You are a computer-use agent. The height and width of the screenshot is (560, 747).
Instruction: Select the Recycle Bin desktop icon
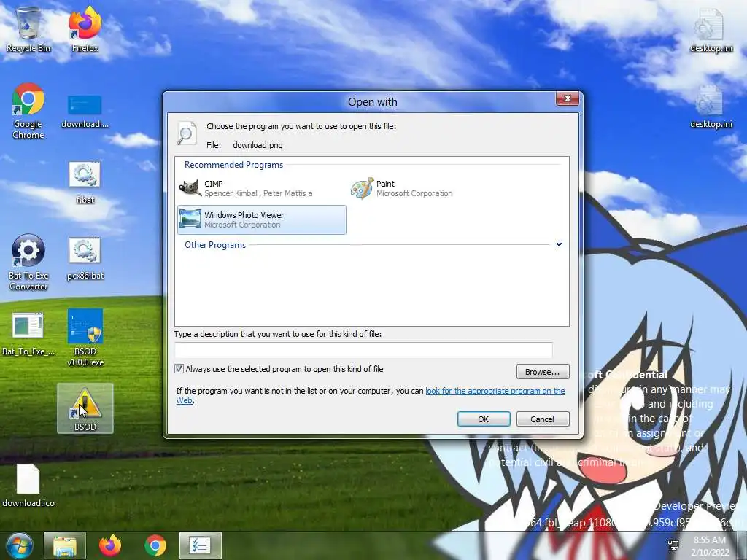pos(28,30)
